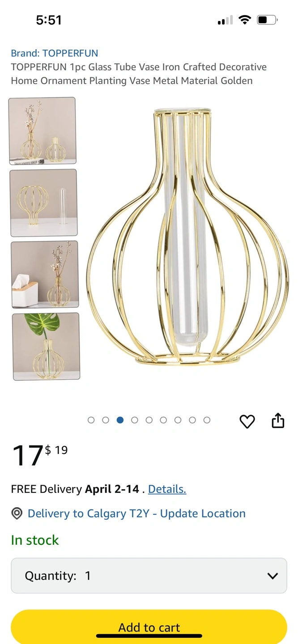The height and width of the screenshot is (644, 298).
Task: Select the last image carousel dot
Action: [207, 420]
